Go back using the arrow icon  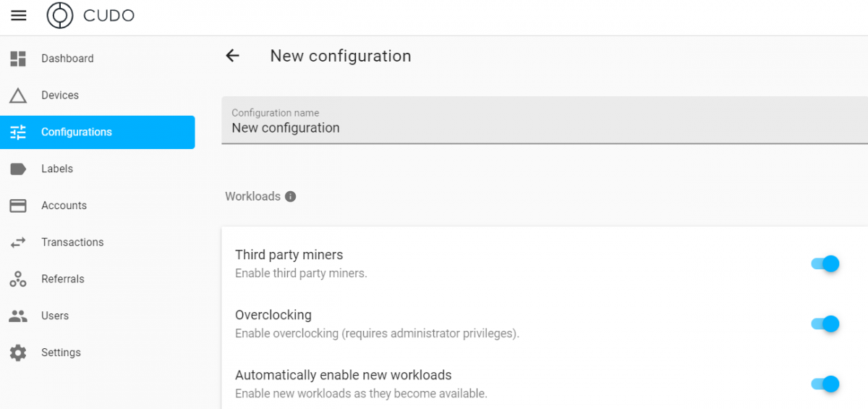click(x=232, y=56)
